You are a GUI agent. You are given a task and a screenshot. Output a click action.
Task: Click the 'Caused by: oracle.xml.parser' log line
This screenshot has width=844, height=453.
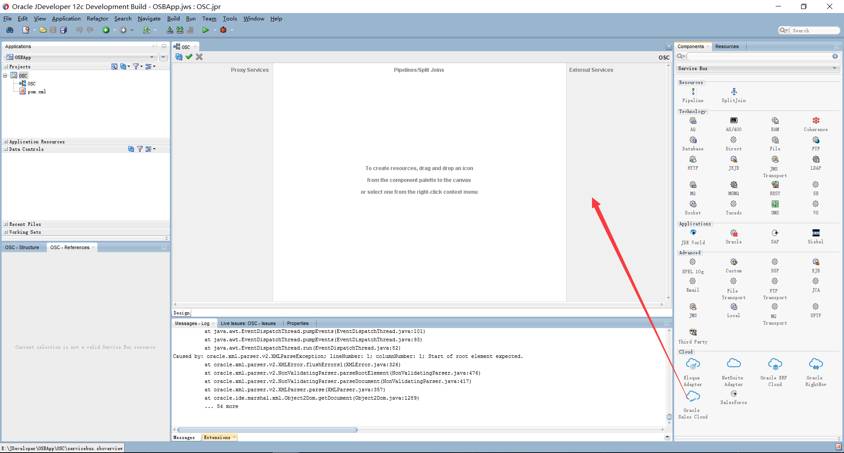[348, 356]
